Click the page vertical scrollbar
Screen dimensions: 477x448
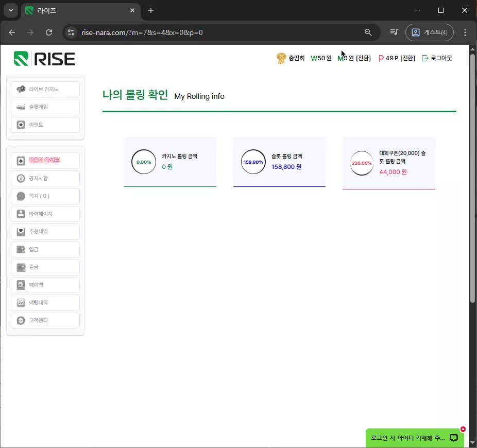(x=472, y=179)
